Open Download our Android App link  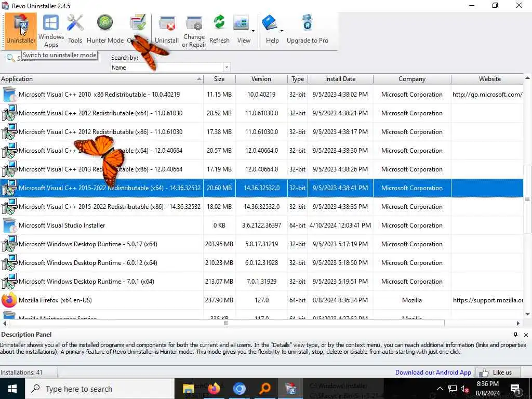433,372
